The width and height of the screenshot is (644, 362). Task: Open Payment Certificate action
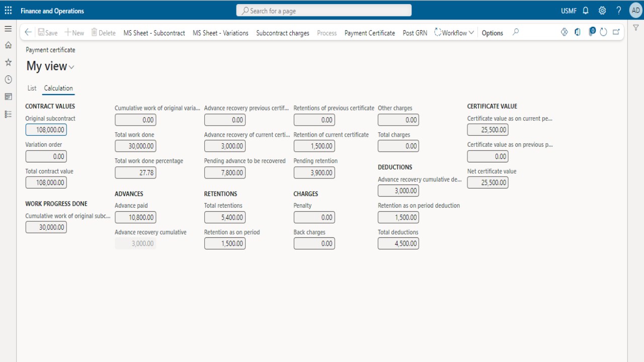pos(370,33)
